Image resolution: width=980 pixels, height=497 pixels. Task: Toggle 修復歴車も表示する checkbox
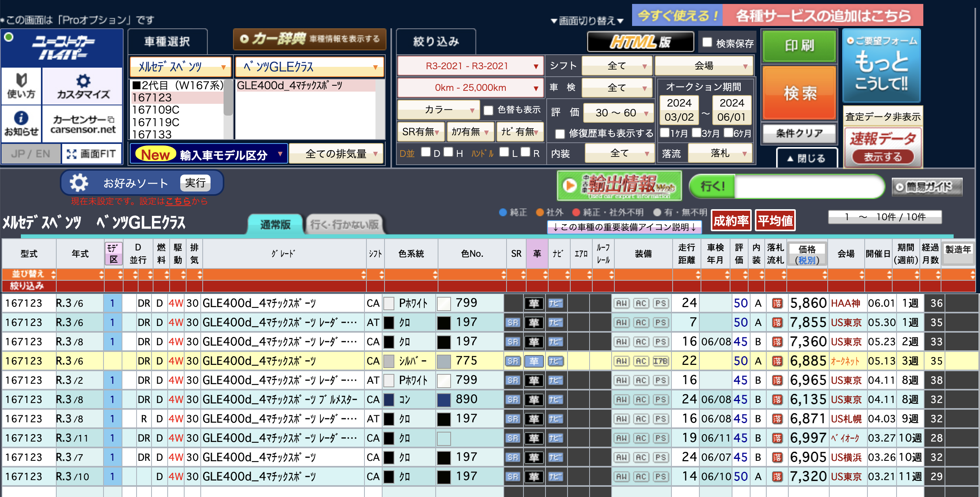click(560, 134)
